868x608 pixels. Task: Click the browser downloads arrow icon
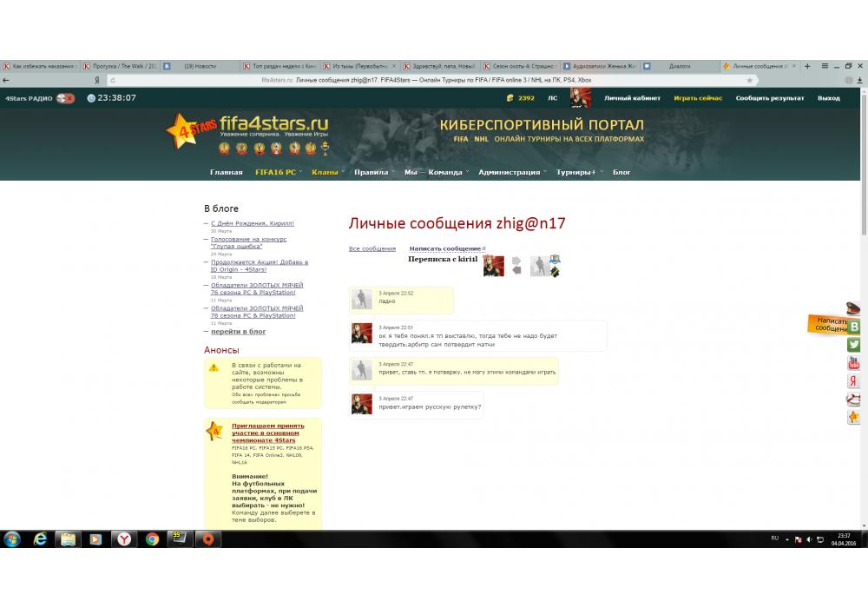click(859, 80)
